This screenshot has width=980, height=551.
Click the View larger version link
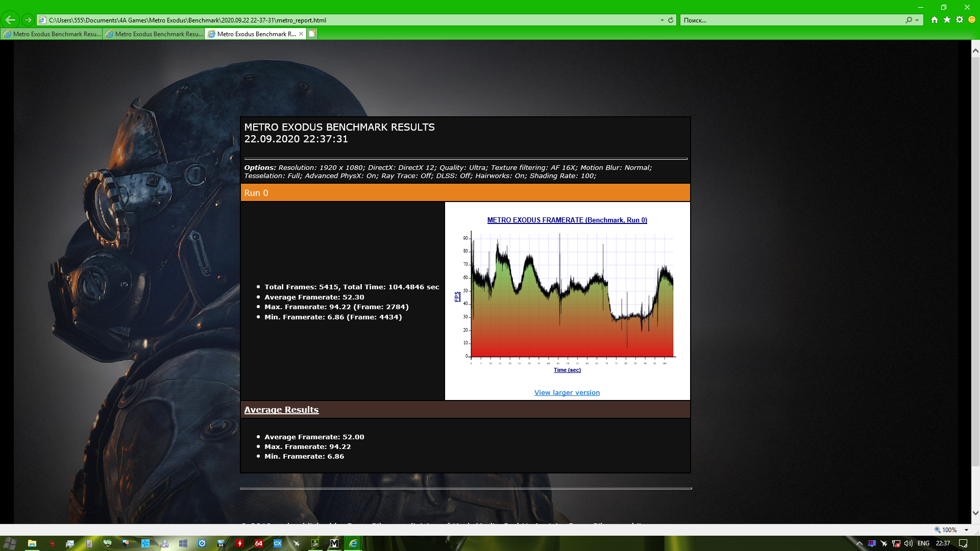[567, 392]
